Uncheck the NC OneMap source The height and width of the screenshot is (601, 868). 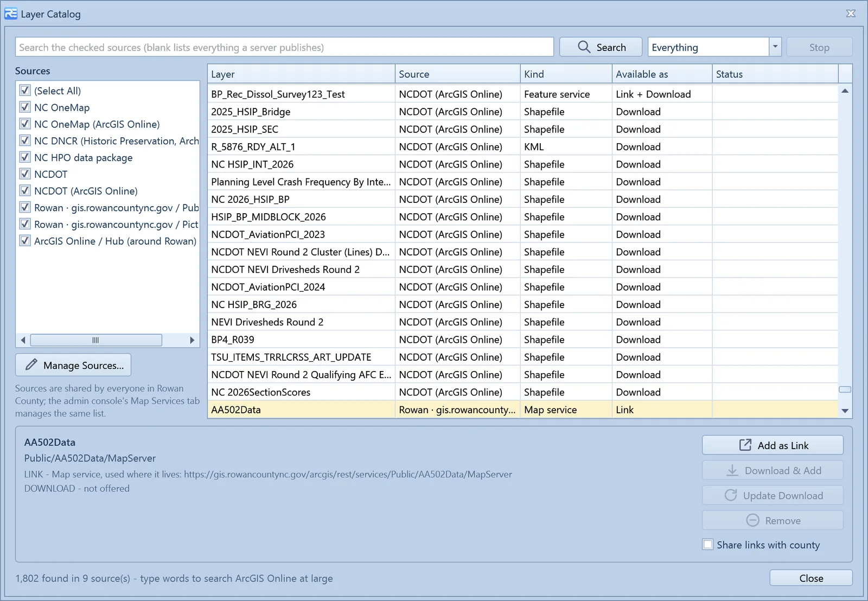click(24, 107)
